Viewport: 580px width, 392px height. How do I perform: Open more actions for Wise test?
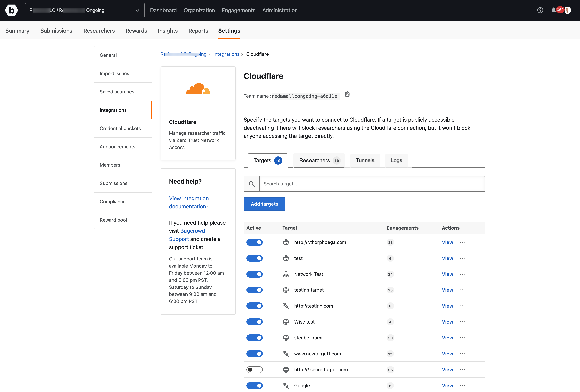(462, 322)
